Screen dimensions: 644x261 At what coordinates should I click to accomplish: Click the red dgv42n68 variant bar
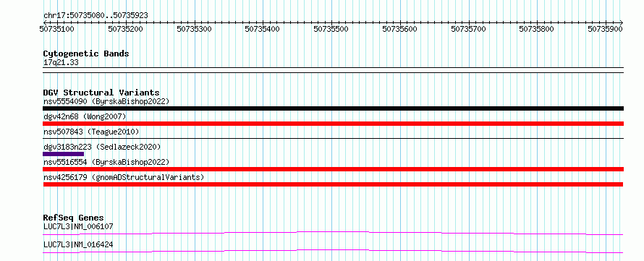click(333, 124)
